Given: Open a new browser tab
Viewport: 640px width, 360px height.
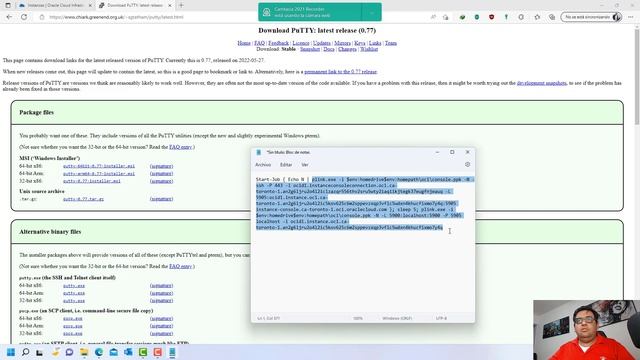Looking at the screenshot, I should coord(181,5).
